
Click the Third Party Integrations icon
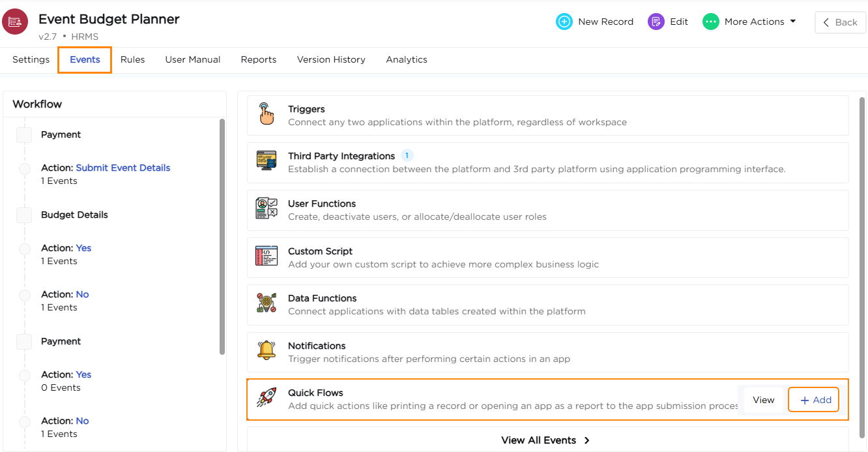[x=266, y=161]
